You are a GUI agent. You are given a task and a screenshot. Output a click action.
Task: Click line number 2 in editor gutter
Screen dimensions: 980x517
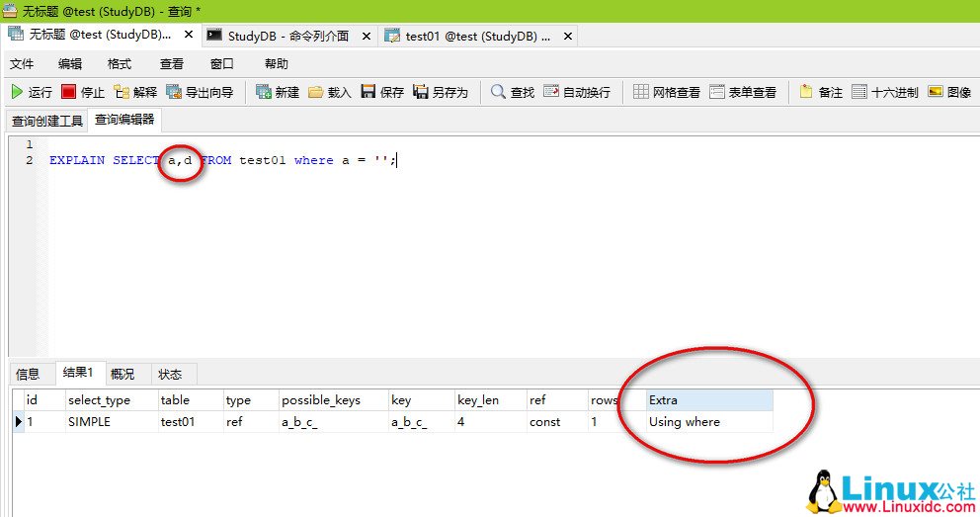click(30, 160)
